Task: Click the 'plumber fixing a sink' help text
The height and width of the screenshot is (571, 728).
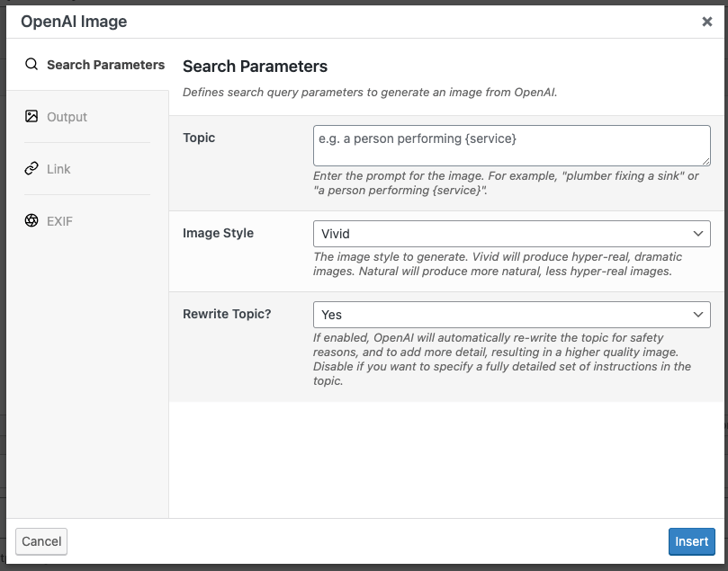Action: point(506,183)
